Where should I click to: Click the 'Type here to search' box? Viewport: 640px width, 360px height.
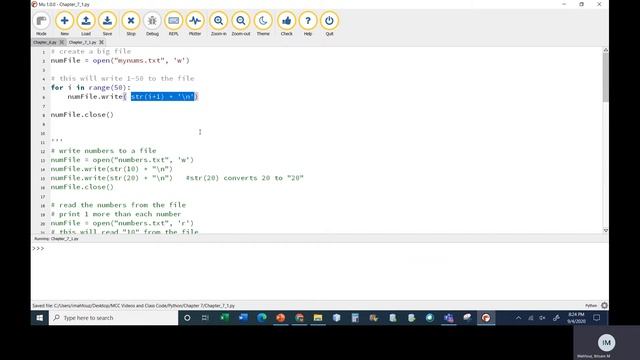113,318
